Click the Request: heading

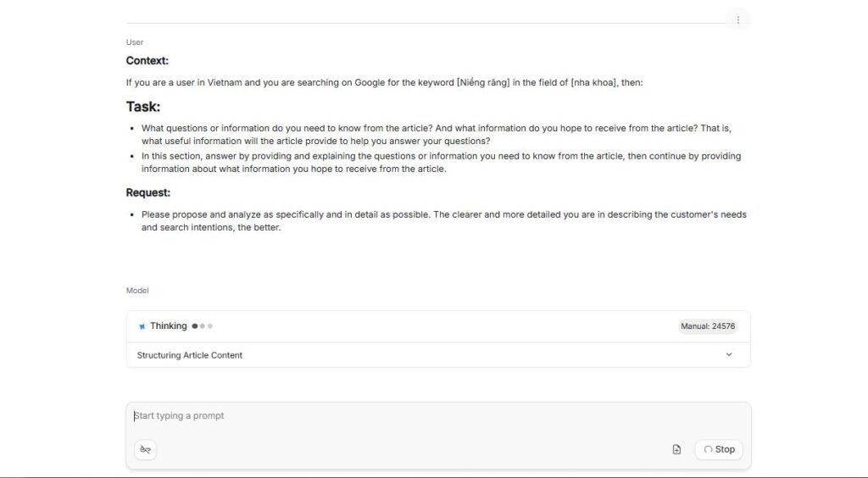tap(148, 193)
